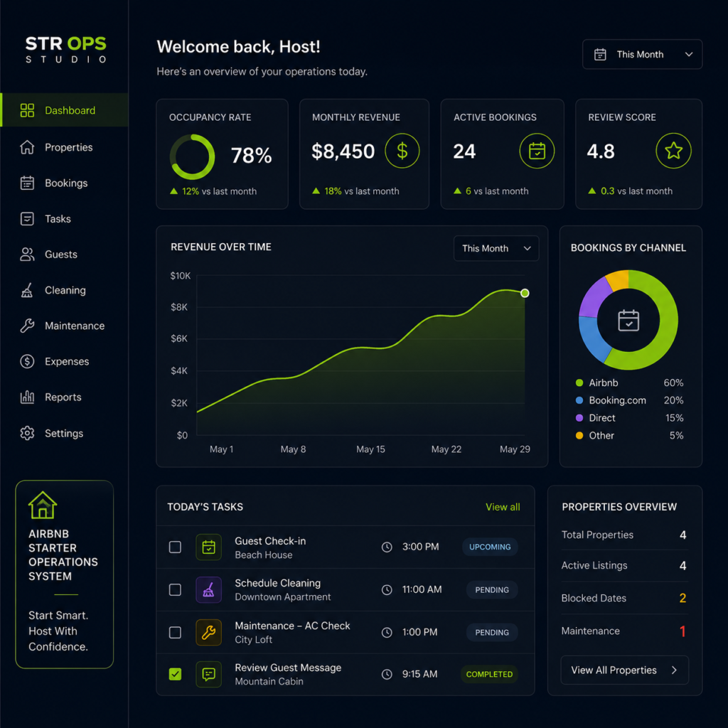Click the green house icon in starter system card
Screen dimensions: 728x728
pos(42,505)
